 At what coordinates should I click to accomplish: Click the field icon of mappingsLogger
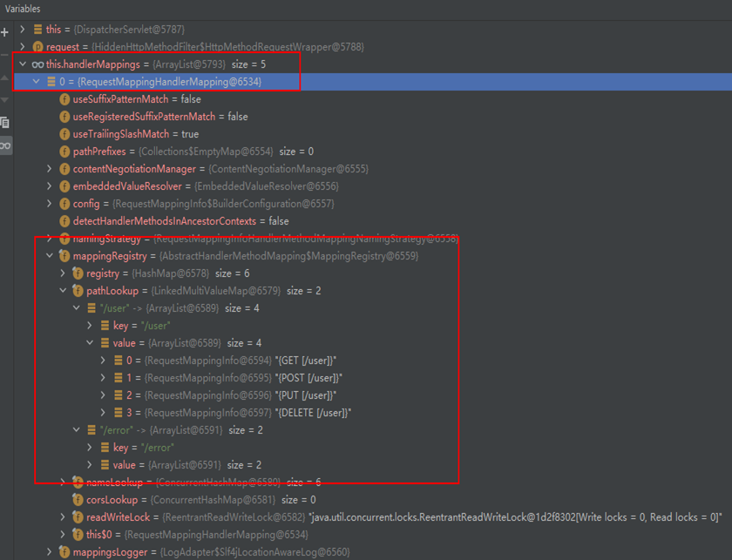[64, 552]
